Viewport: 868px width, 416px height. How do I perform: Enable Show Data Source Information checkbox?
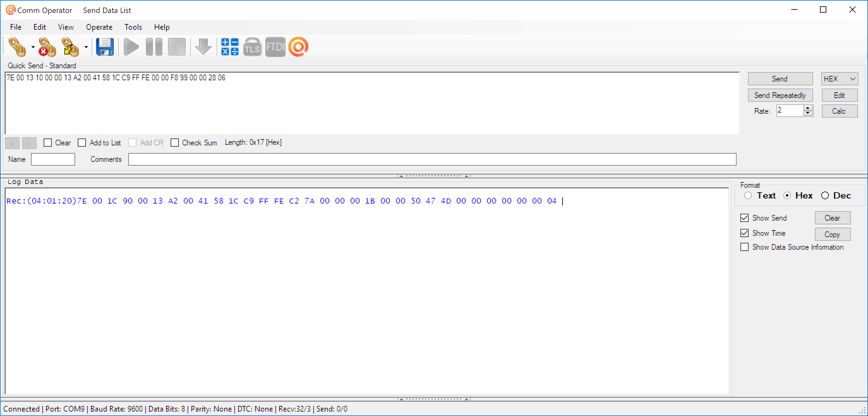744,247
